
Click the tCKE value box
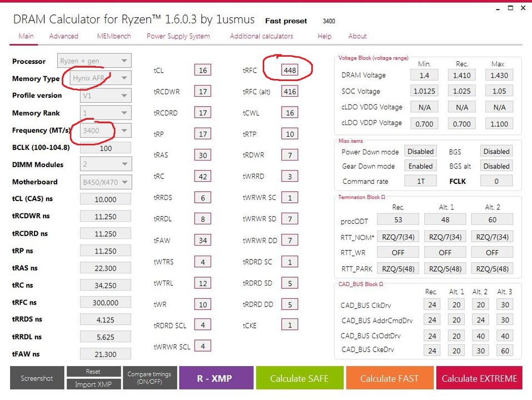[x=290, y=325]
